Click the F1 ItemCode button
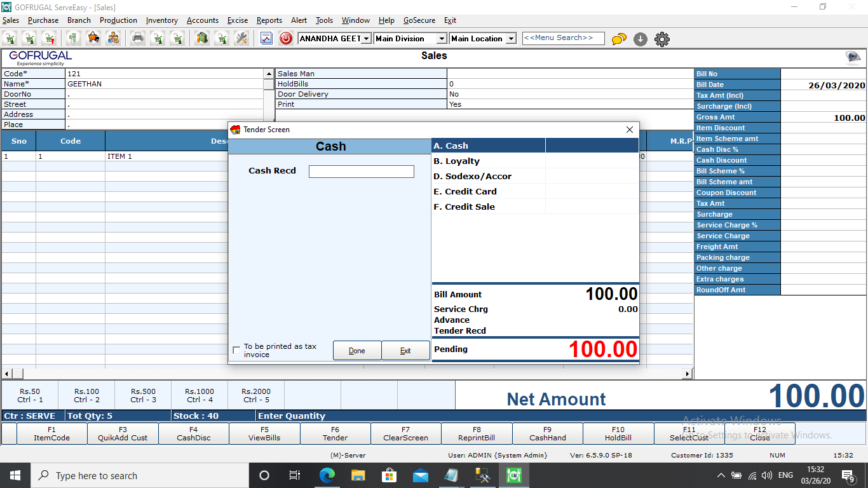The width and height of the screenshot is (868, 488). [51, 433]
